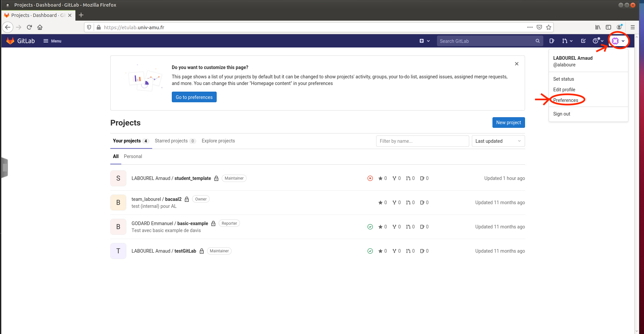The image size is (644, 334).
Task: Expand the Last updated sort dropdown
Action: [498, 141]
